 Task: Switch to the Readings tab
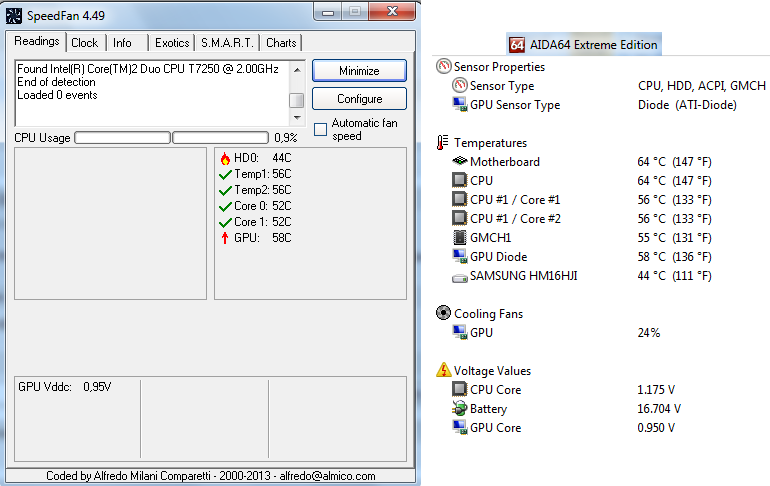[37, 41]
